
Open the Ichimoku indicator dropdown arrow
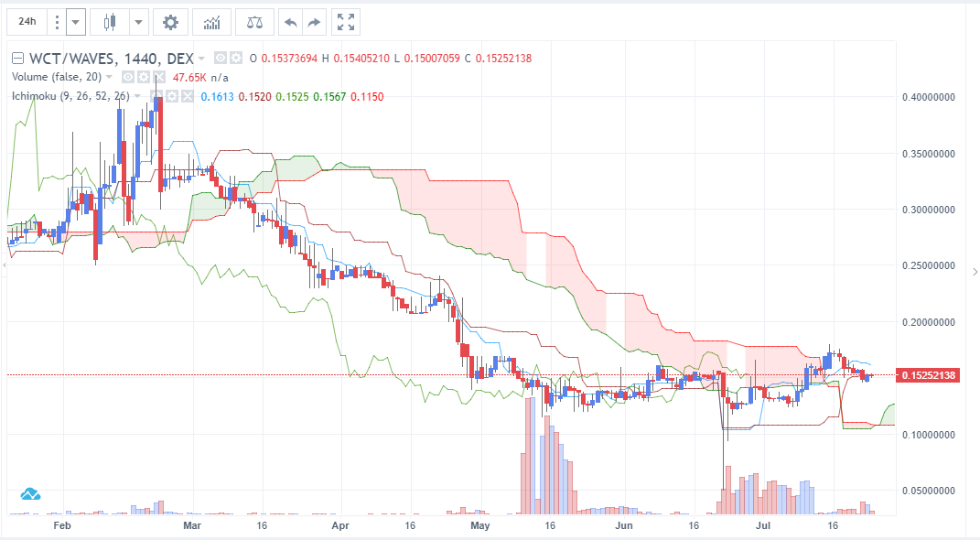click(x=137, y=96)
